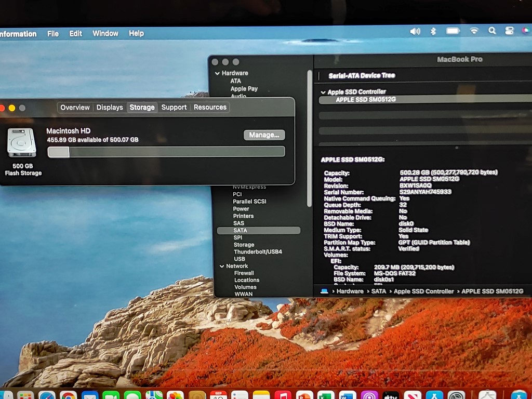Open Music from the Dock

pyautogui.click(x=283, y=395)
